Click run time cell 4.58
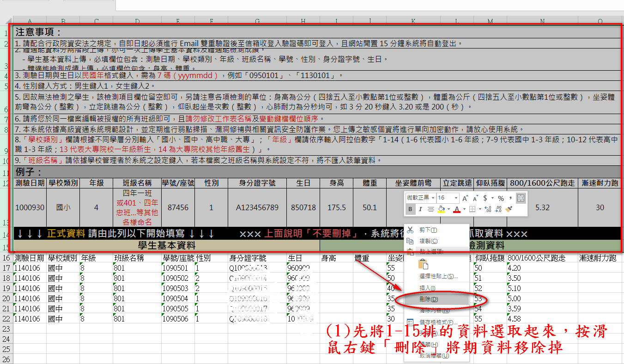 pos(542,319)
